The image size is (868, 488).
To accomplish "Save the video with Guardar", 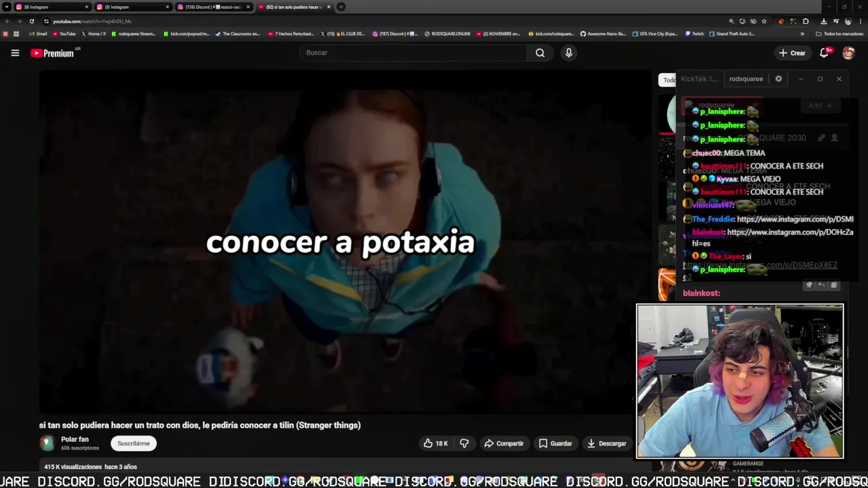I will (555, 443).
